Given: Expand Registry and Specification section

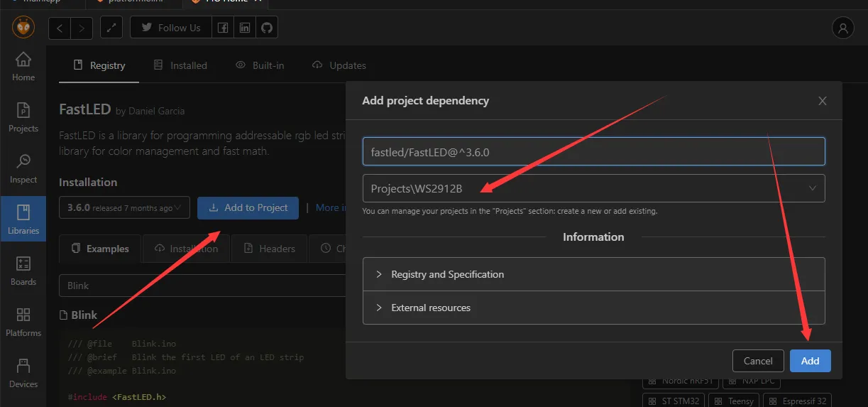Looking at the screenshot, I should pos(593,274).
